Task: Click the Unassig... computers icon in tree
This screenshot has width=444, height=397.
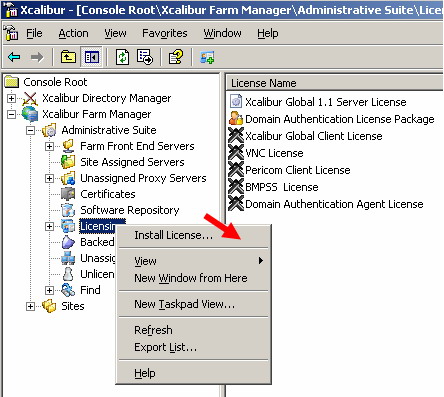Action: [68, 258]
